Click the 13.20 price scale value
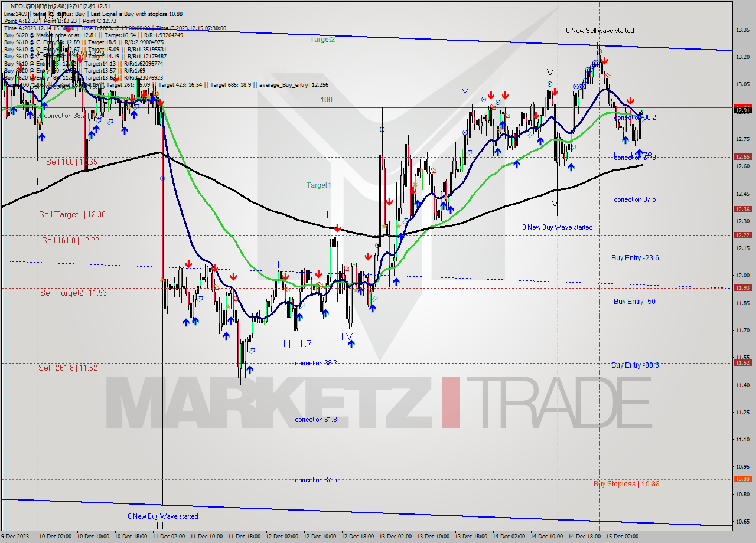The image size is (756, 543). pos(743,57)
